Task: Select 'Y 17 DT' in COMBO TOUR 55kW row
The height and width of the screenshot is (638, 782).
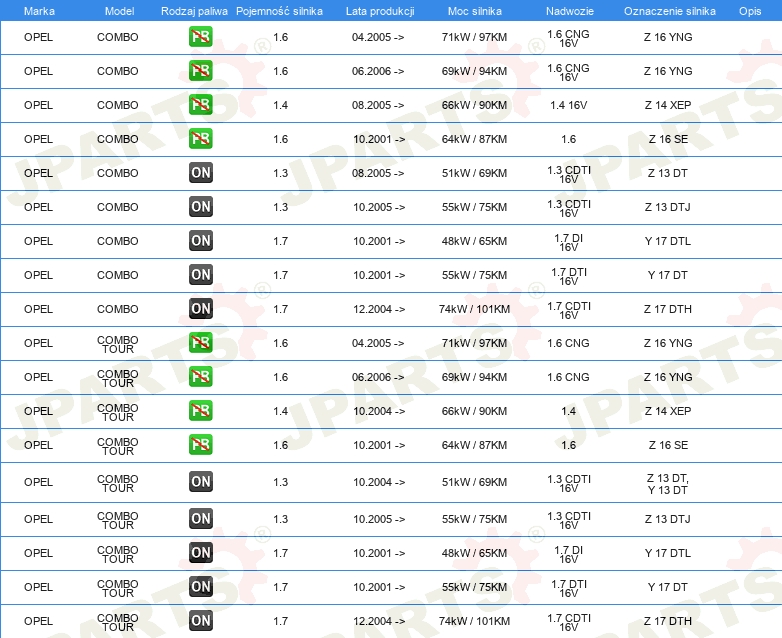Action: (668, 587)
